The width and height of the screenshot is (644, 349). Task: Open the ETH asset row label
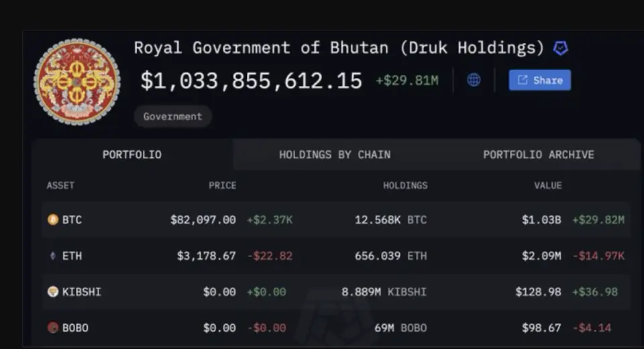[72, 256]
